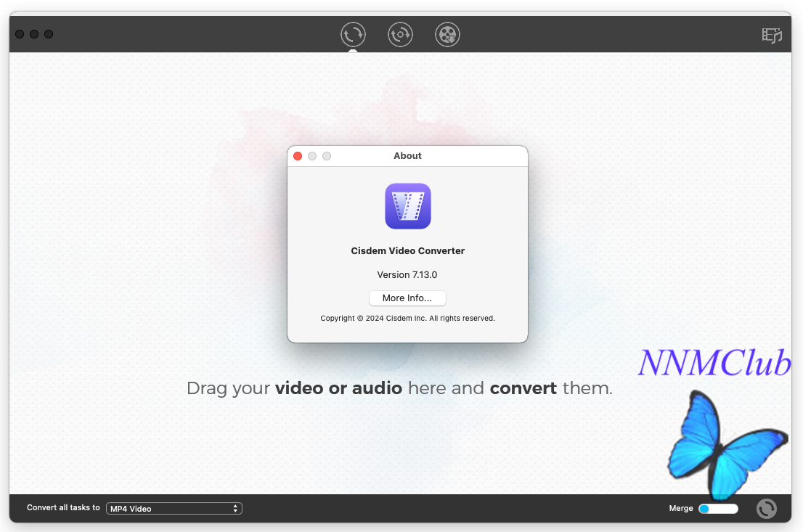Click the More Info... button
Viewport: 803px width, 532px height.
(407, 298)
